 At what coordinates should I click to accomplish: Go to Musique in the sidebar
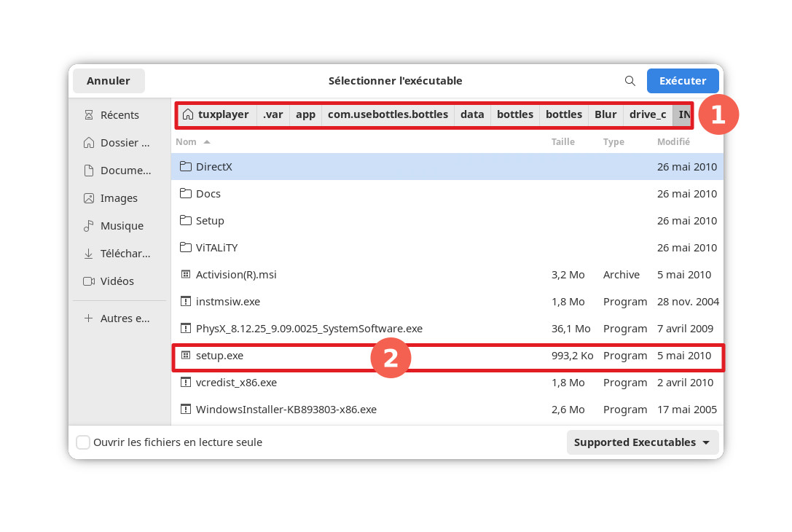click(x=121, y=226)
